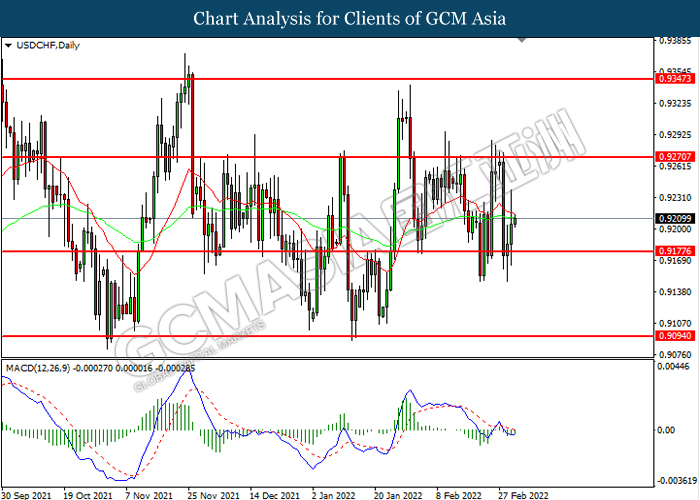Click the 19 Oct 2021 date label

88,495
